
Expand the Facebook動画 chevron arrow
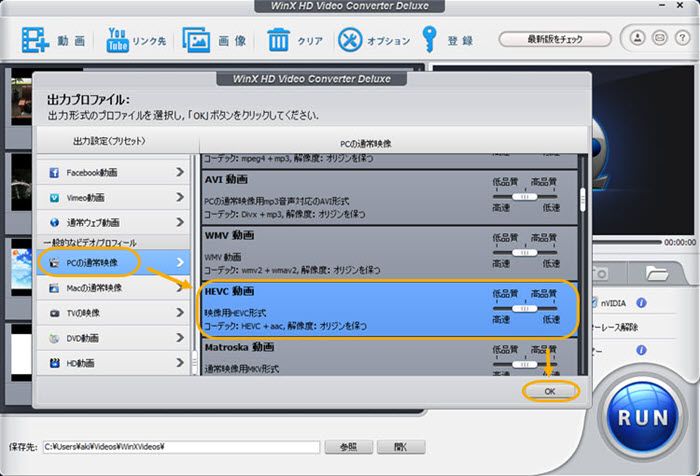[180, 172]
